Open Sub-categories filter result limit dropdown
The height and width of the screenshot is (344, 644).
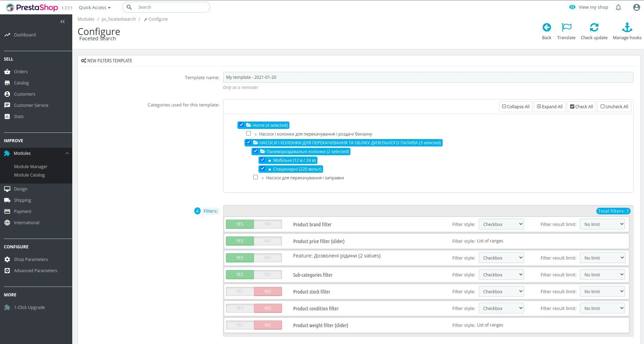[602, 275]
